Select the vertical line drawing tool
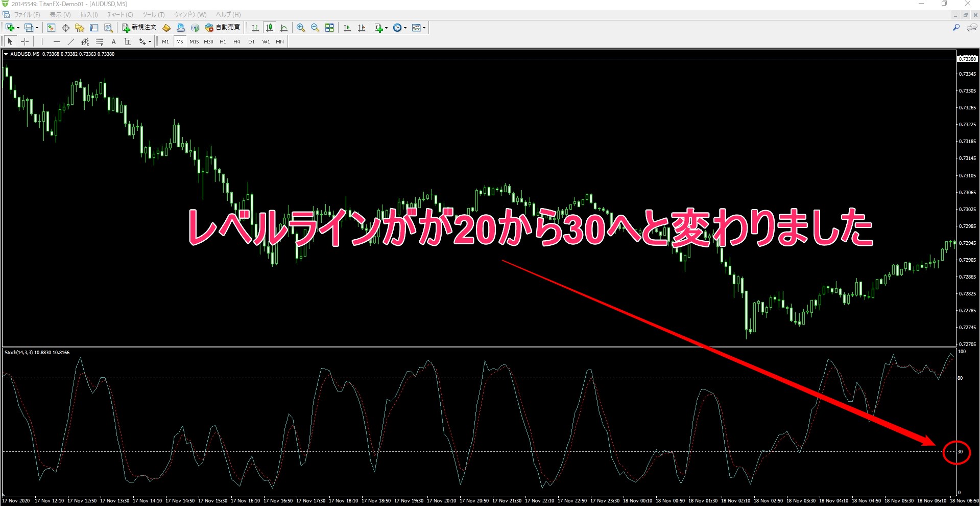 click(x=42, y=41)
